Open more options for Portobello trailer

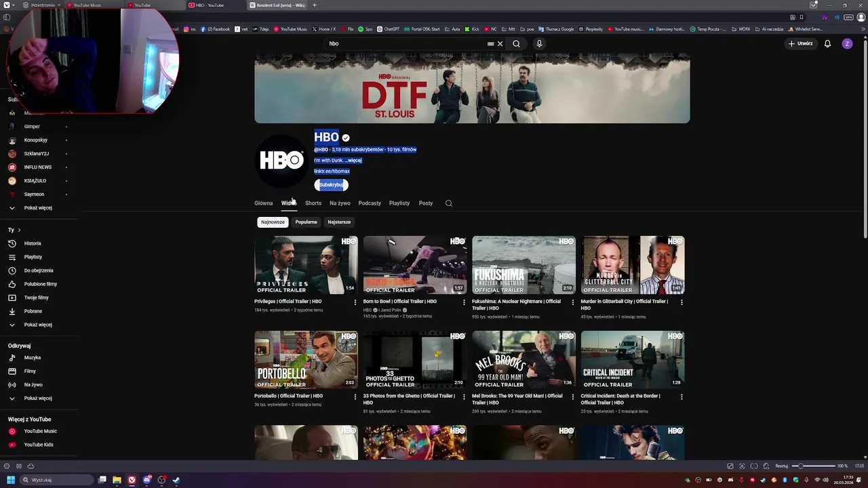(355, 396)
